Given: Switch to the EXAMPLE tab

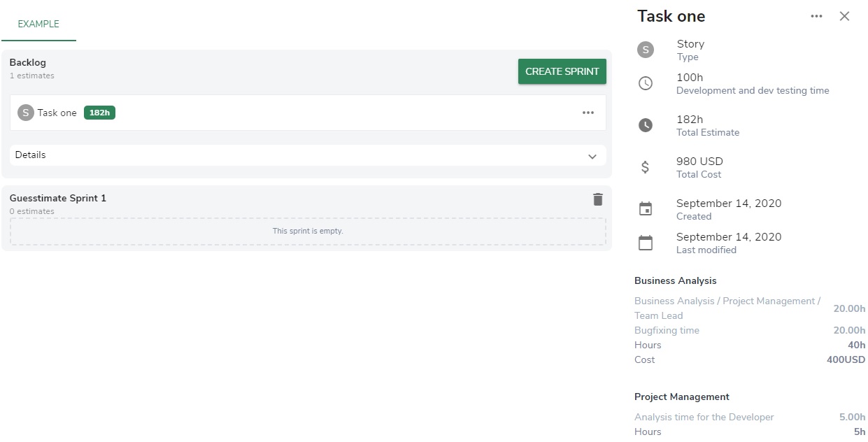Looking at the screenshot, I should click(x=38, y=24).
